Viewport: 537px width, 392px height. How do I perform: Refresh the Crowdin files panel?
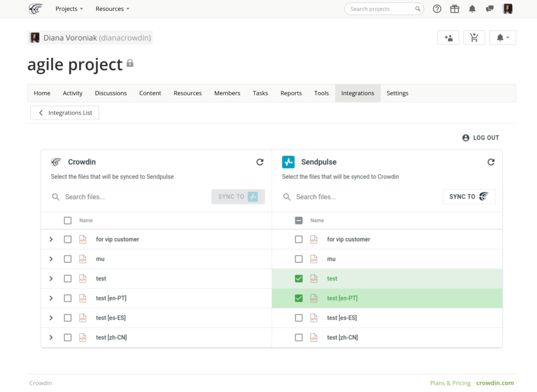[260, 162]
